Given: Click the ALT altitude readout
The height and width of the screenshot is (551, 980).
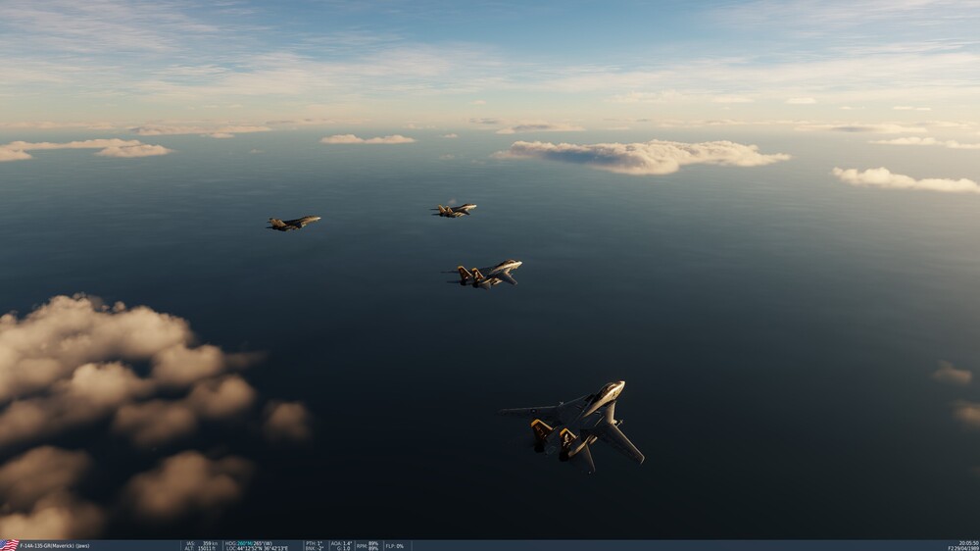Looking at the screenshot, I should [199, 548].
